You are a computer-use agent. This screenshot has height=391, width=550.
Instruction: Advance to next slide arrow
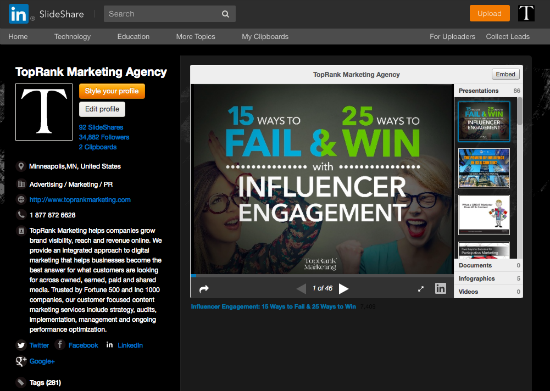(343, 289)
